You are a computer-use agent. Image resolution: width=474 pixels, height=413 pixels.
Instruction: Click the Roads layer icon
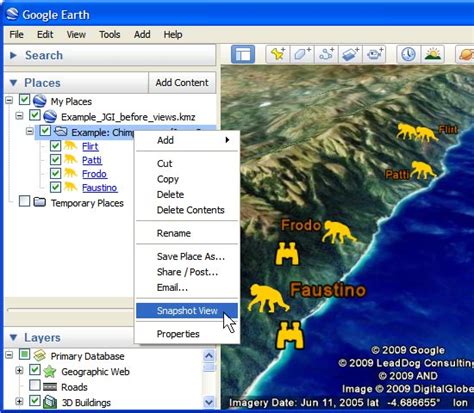tap(50, 387)
